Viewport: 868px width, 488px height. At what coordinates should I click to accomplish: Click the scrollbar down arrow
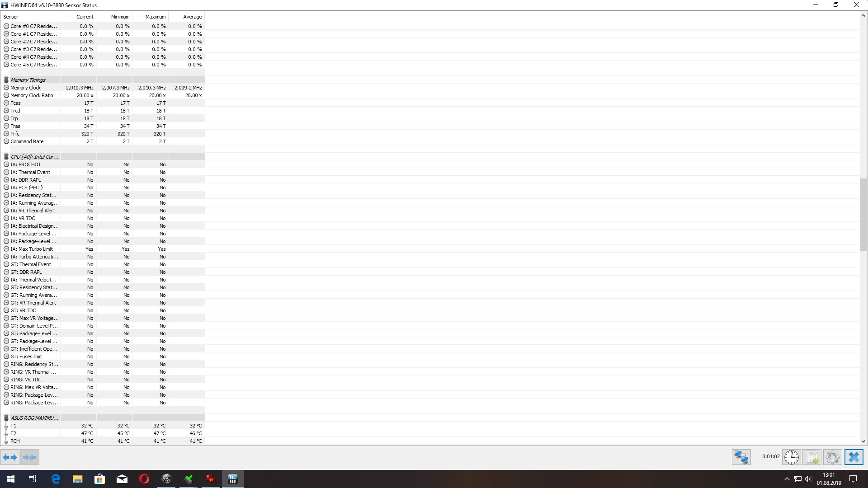(863, 441)
